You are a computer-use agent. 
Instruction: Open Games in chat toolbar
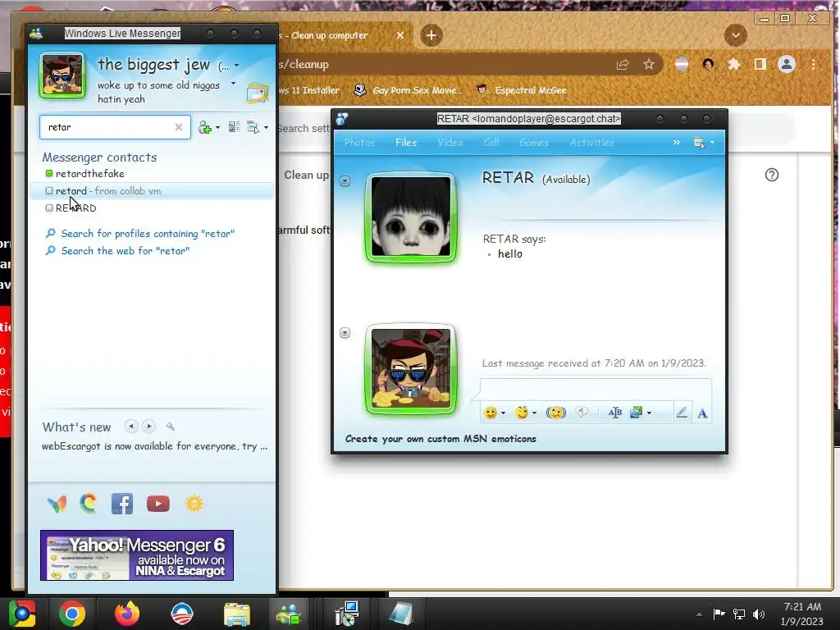[534, 143]
